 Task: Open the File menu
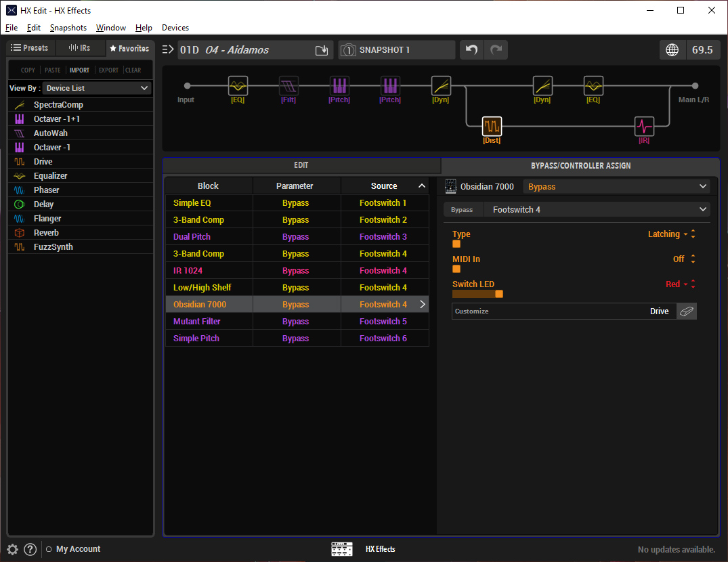12,28
